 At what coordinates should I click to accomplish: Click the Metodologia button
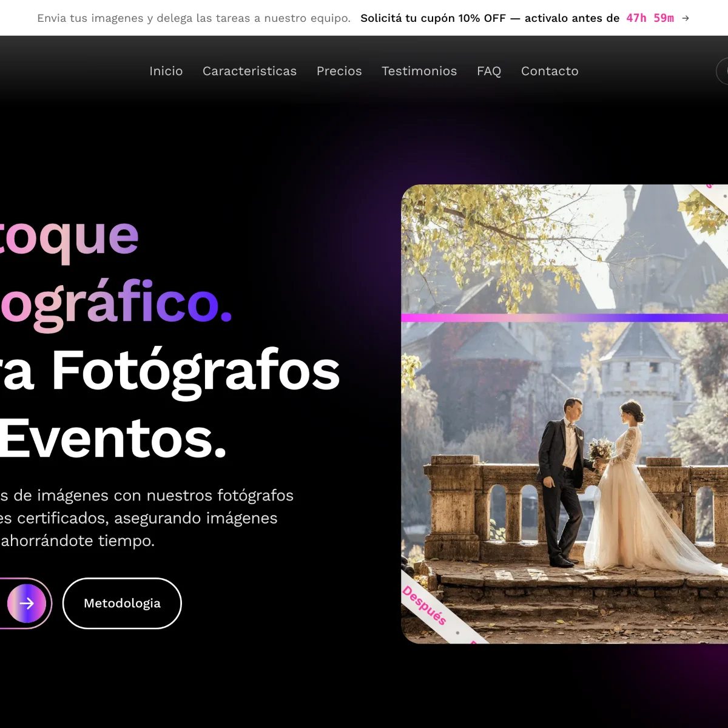(122, 603)
